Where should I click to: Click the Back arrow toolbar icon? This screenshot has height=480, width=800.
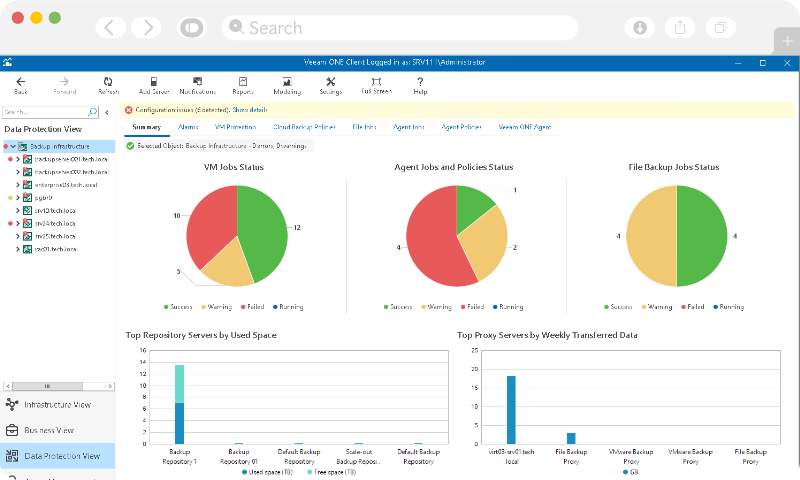pos(21,82)
